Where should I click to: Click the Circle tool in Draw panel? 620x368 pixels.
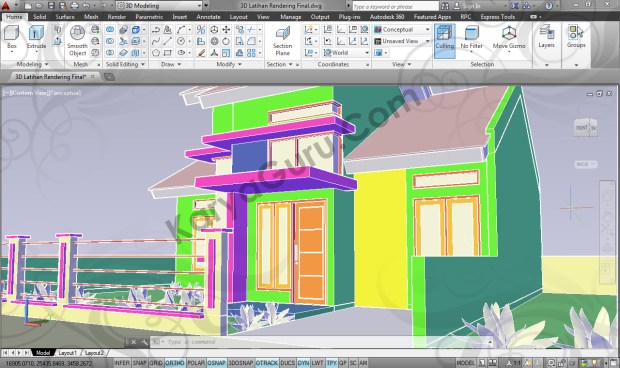(181, 41)
